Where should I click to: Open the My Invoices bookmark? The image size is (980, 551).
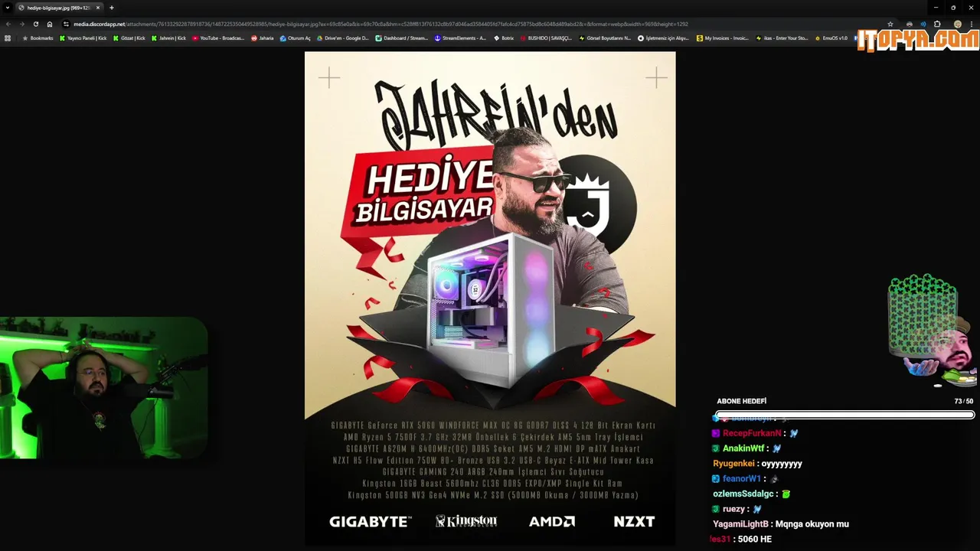[x=723, y=37]
